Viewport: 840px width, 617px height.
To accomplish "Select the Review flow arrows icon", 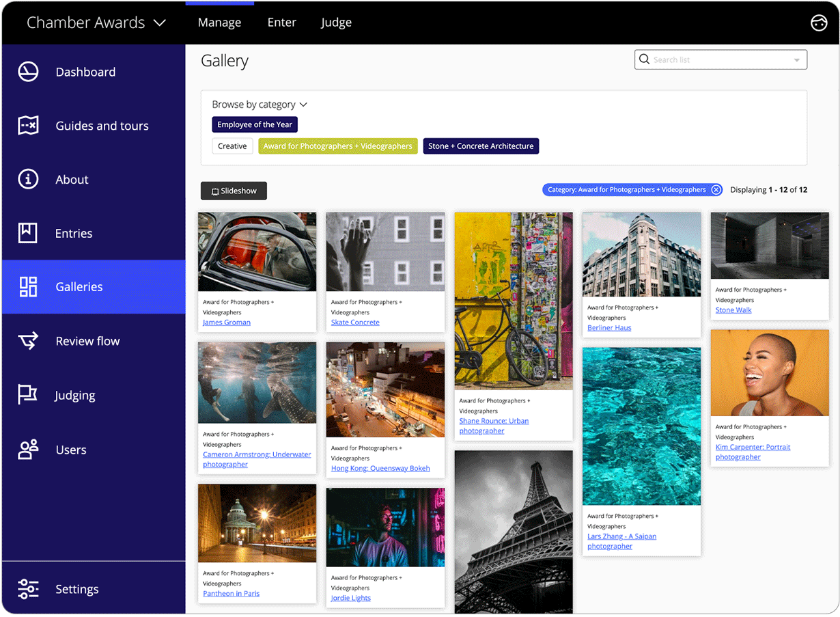I will pos(28,340).
